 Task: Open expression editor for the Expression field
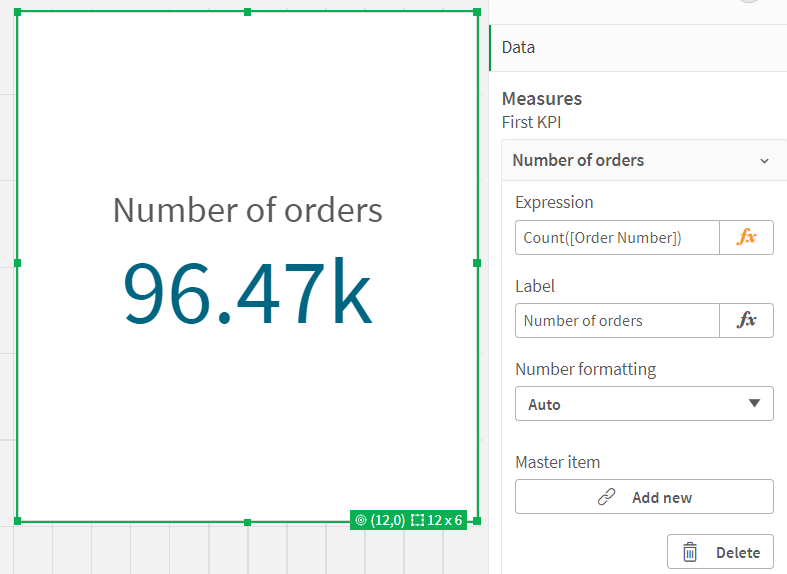(x=746, y=238)
